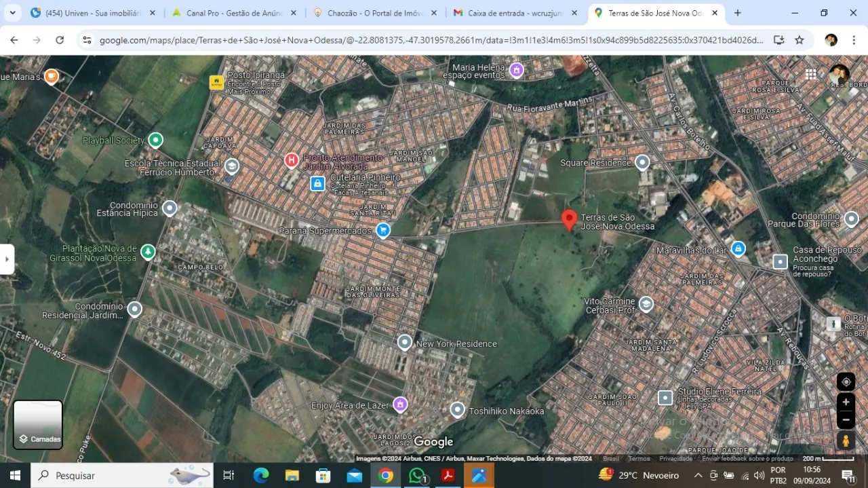This screenshot has width=868, height=488.
Task: Expand the collapsed side panel
Action: (x=7, y=259)
